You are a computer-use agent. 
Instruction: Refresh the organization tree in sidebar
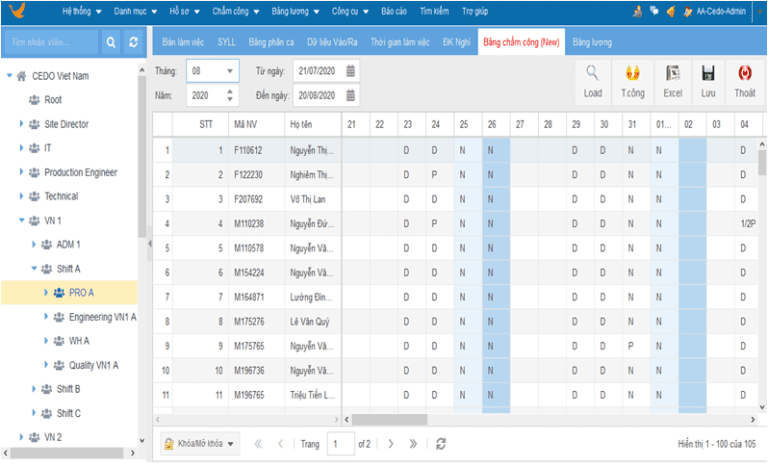pos(134,43)
